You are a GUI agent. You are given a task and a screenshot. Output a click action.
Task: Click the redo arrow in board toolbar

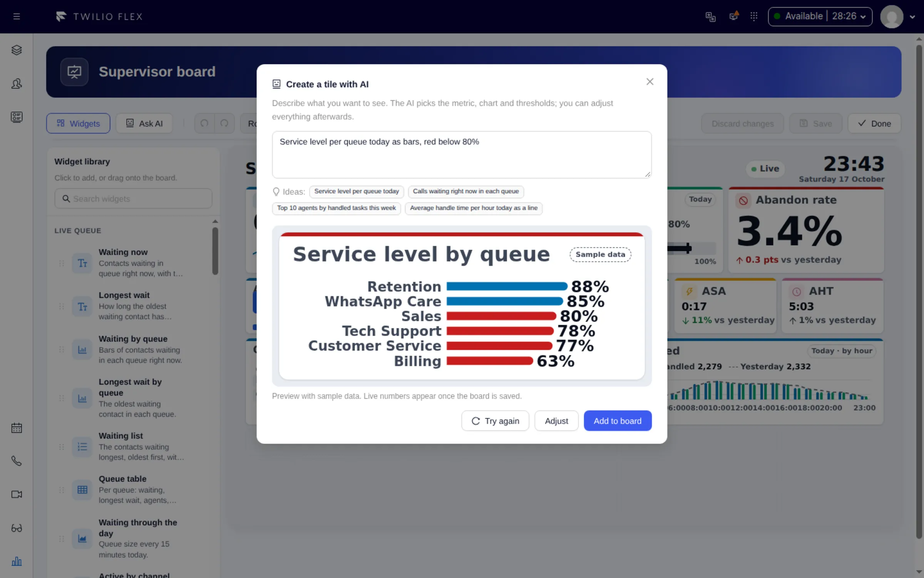224,123
